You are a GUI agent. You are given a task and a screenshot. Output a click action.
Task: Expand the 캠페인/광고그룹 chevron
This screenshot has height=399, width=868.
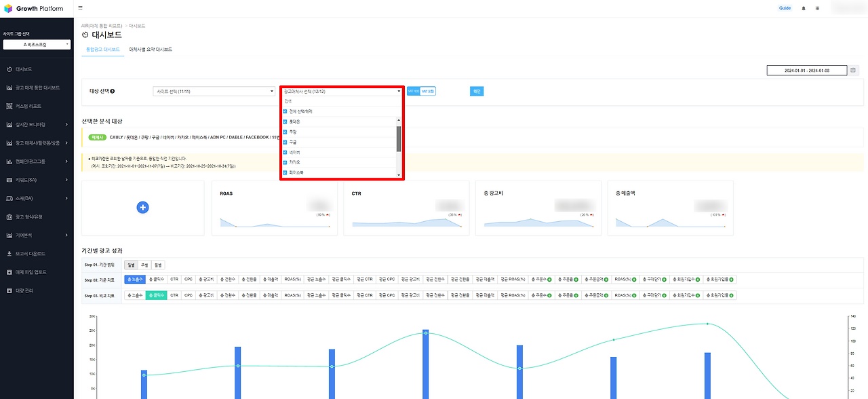coord(66,161)
